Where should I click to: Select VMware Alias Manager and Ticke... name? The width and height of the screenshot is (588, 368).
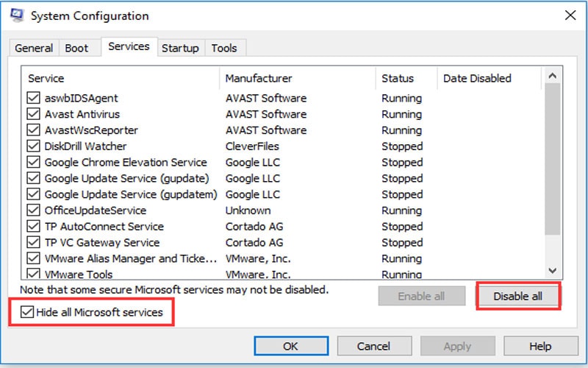point(131,259)
